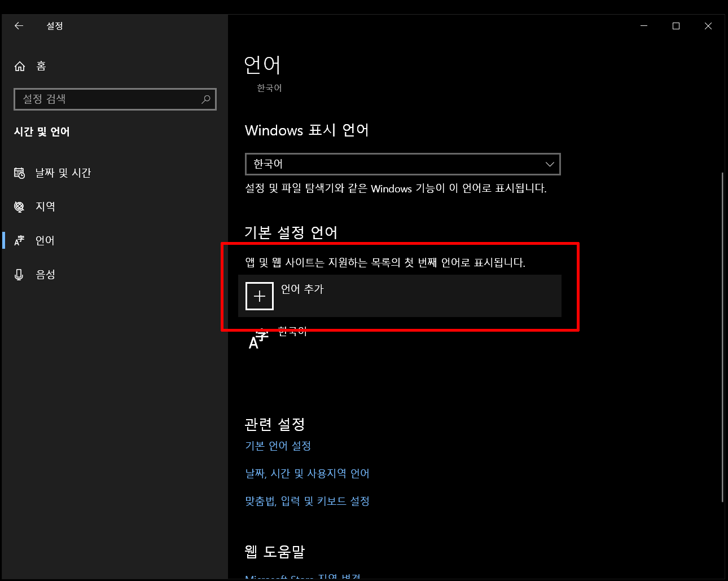
Task: Go to 홈 in sidebar
Action: 41,67
